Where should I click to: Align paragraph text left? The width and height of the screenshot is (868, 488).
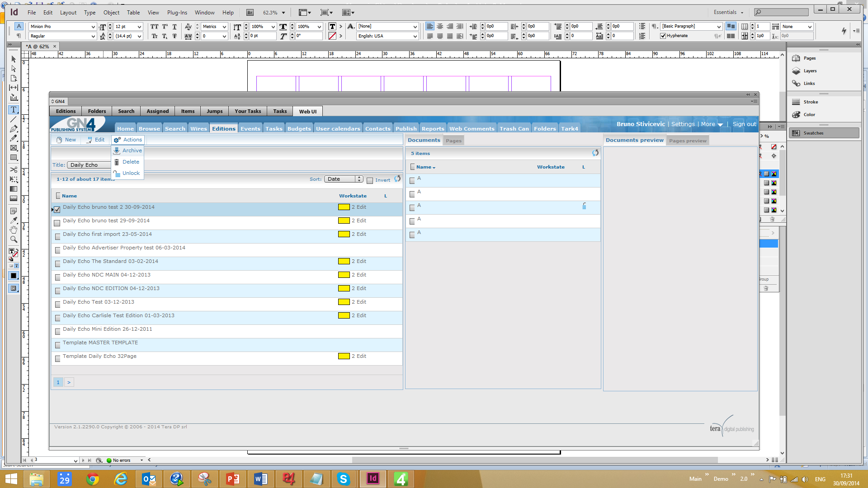tap(429, 26)
